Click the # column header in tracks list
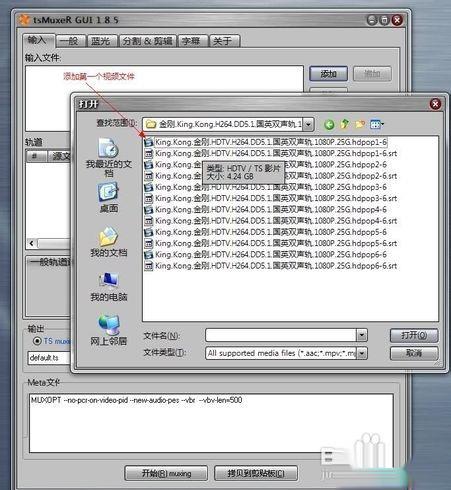 point(36,156)
